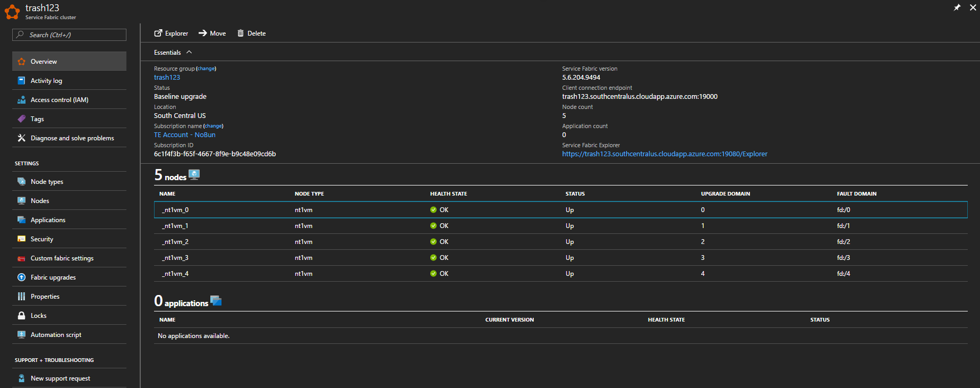Select the _nt1vm_0 node row

(560, 209)
